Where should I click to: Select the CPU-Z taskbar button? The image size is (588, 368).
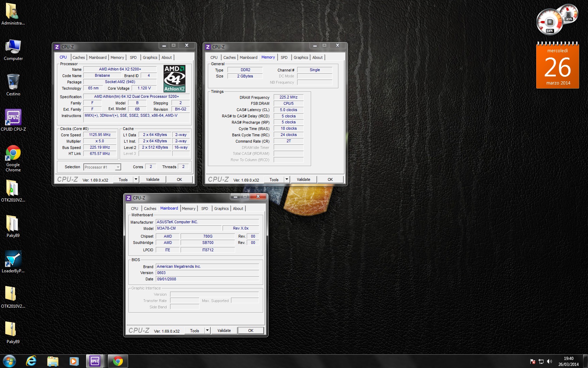click(x=95, y=361)
